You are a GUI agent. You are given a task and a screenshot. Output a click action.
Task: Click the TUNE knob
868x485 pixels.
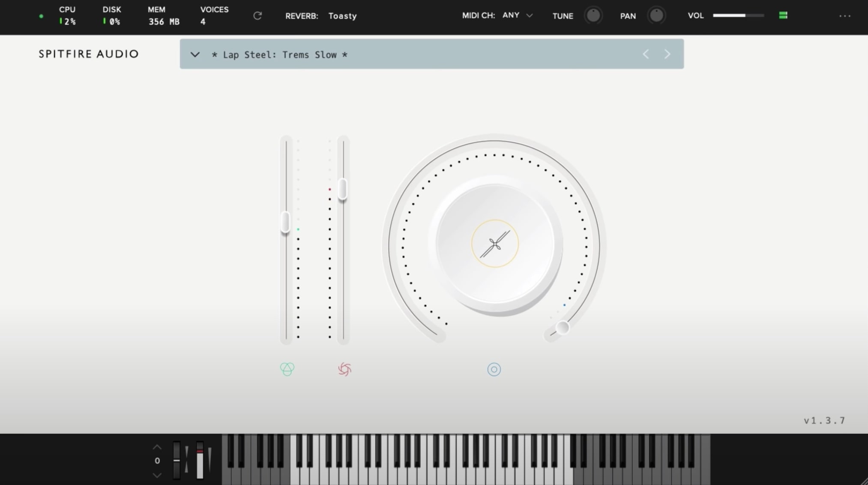(x=593, y=15)
